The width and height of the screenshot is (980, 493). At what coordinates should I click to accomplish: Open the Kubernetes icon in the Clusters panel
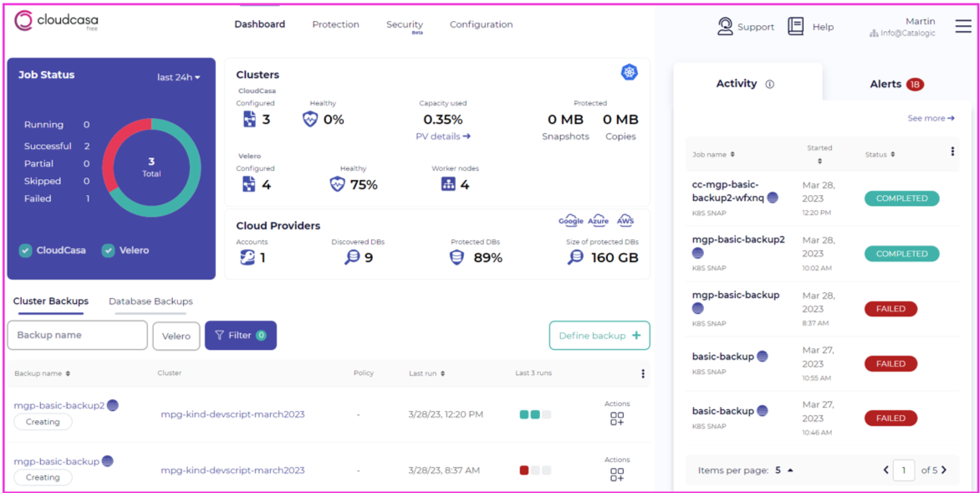[x=630, y=72]
